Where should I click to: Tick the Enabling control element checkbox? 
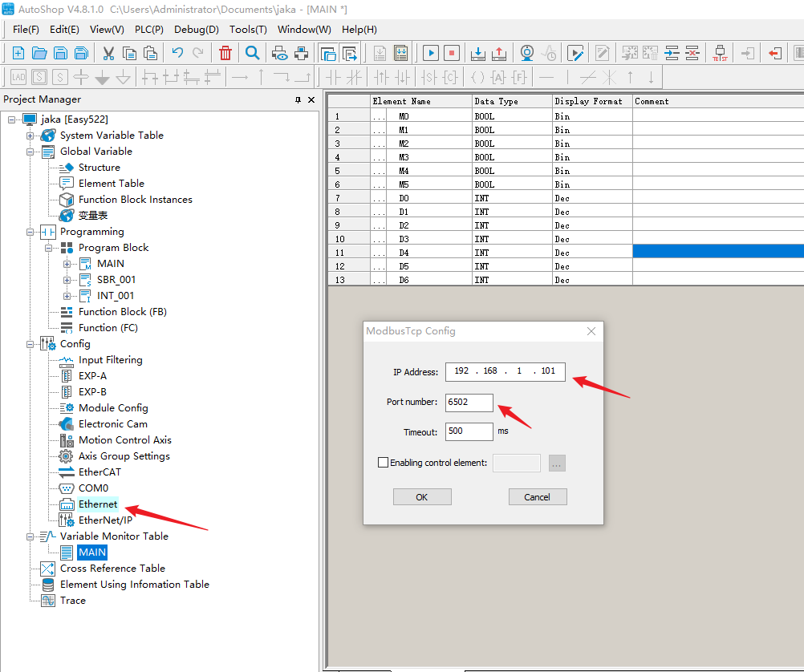[383, 463]
